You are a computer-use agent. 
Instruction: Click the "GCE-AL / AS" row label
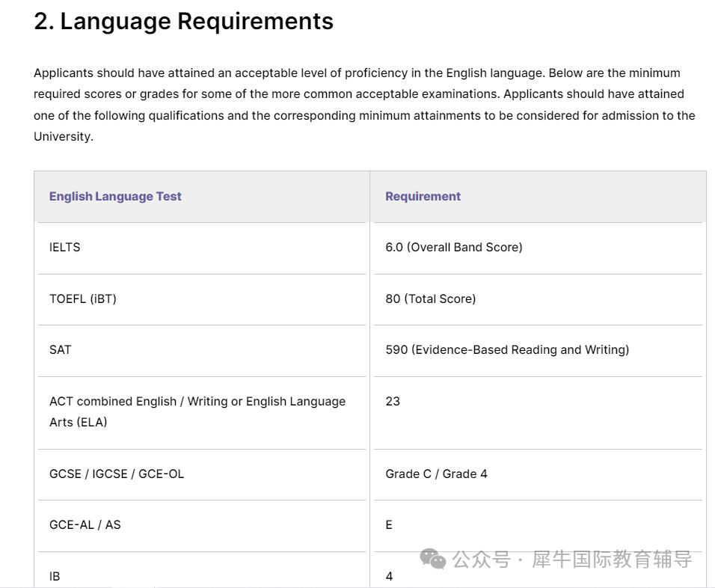coord(85,524)
